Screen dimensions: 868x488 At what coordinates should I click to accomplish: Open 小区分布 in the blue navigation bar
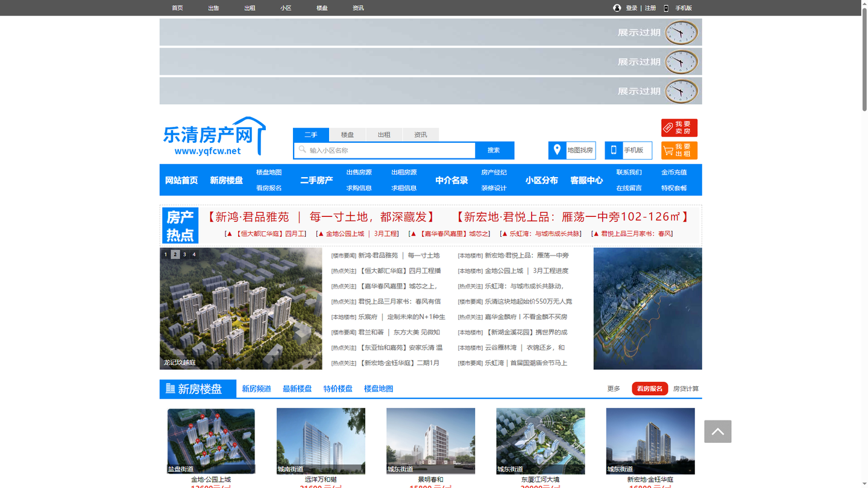(542, 180)
